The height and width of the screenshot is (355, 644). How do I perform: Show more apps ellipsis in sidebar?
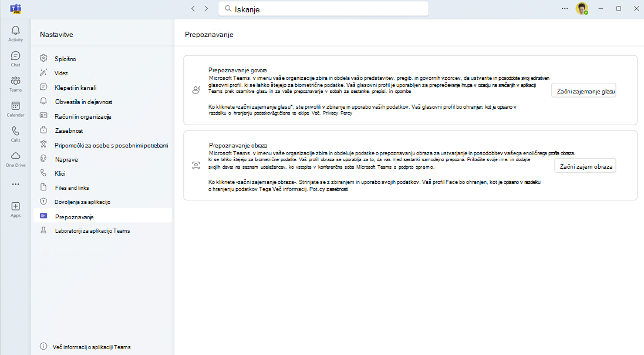pyautogui.click(x=16, y=185)
